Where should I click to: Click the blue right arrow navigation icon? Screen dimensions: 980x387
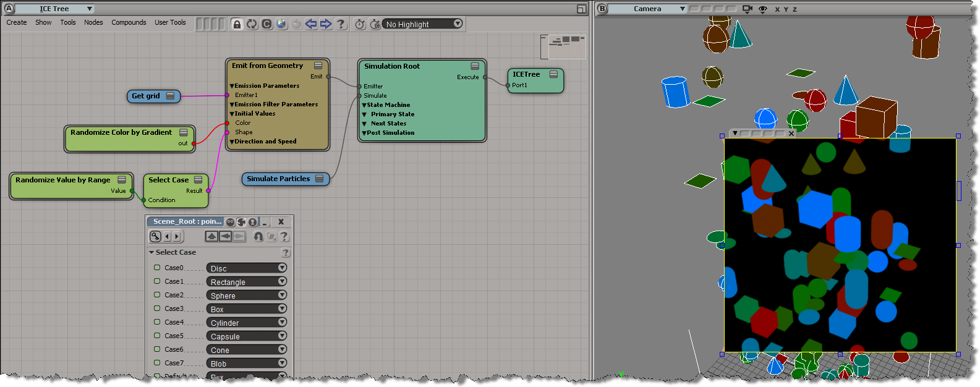(x=326, y=24)
